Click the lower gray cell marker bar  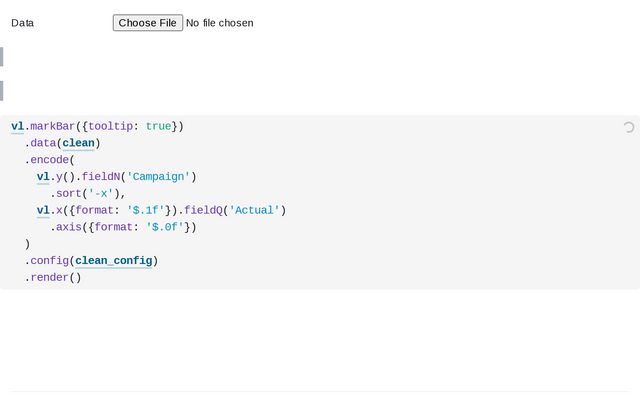[2, 91]
